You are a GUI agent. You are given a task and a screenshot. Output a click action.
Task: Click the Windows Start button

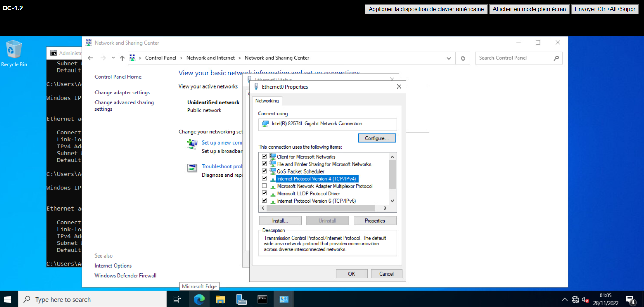click(x=8, y=299)
